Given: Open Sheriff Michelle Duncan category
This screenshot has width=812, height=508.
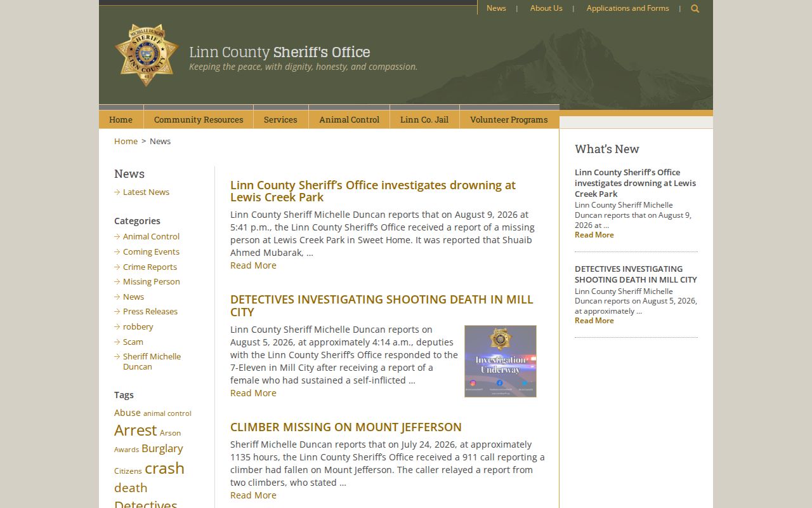Looking at the screenshot, I should (x=152, y=361).
